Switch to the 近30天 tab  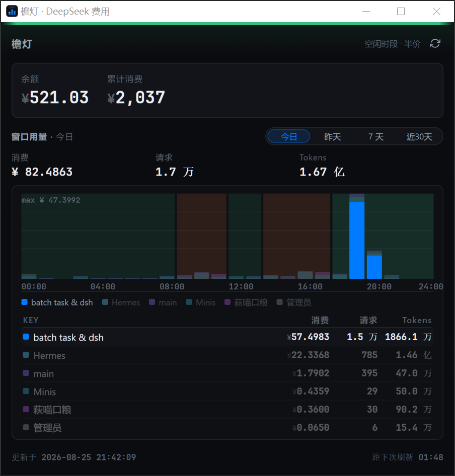pyautogui.click(x=419, y=136)
